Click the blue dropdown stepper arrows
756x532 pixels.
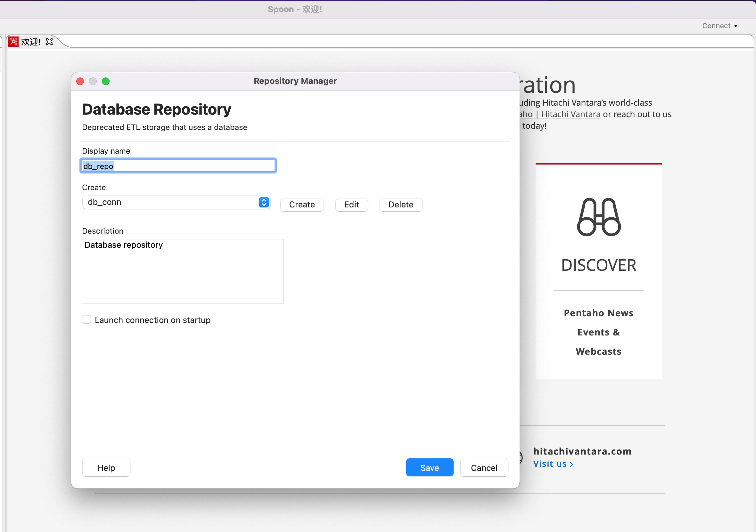coord(264,202)
